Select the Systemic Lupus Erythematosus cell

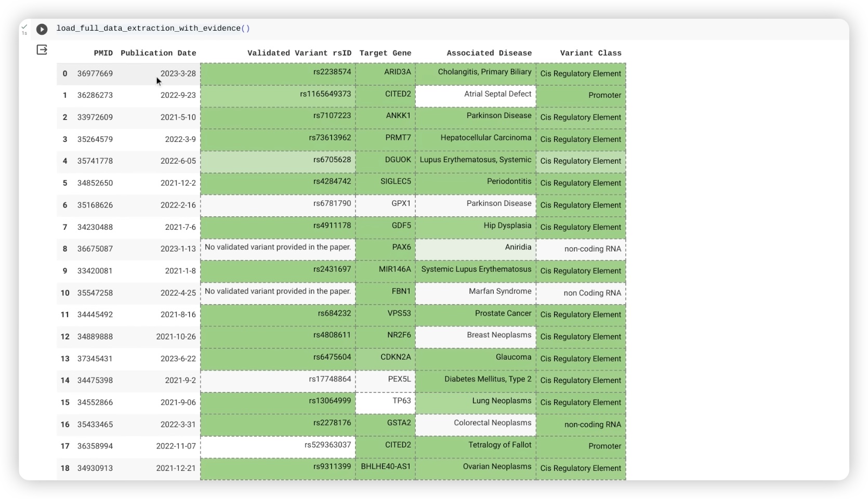coord(476,271)
